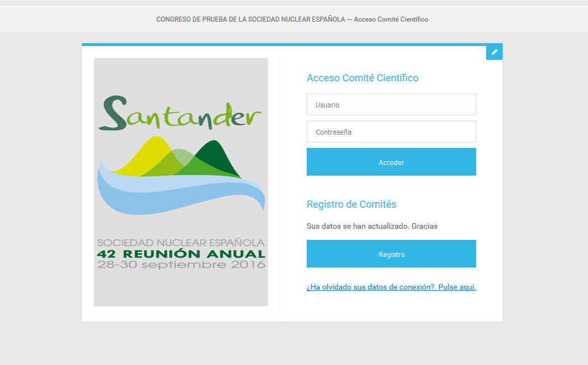Viewport: 588px width, 365px height.
Task: Click the 'Acceso Comité Científico' heading
Action: click(x=363, y=78)
